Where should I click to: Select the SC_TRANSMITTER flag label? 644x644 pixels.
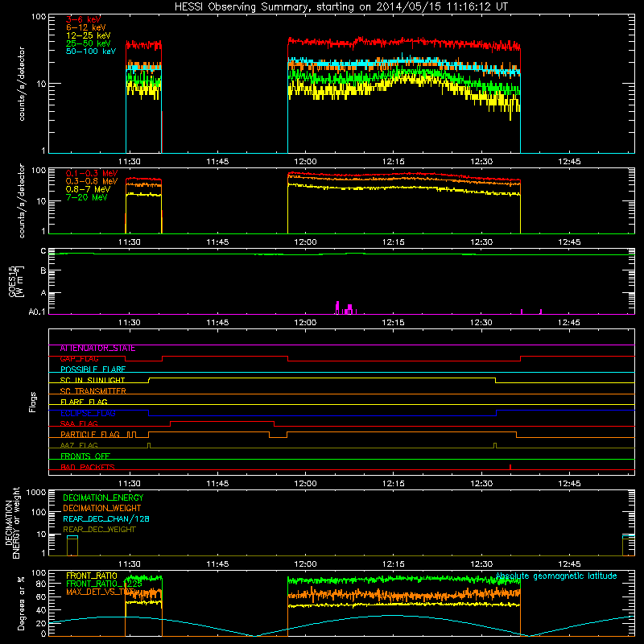(93, 391)
